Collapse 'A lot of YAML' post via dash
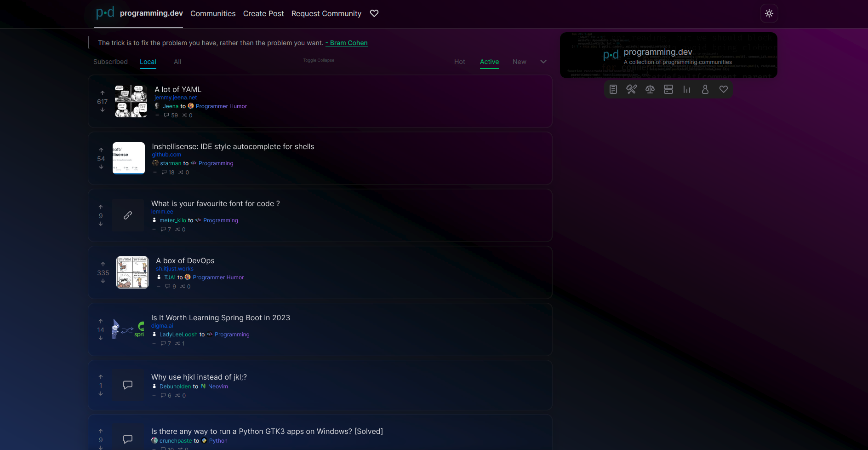The image size is (868, 450). coord(157,115)
